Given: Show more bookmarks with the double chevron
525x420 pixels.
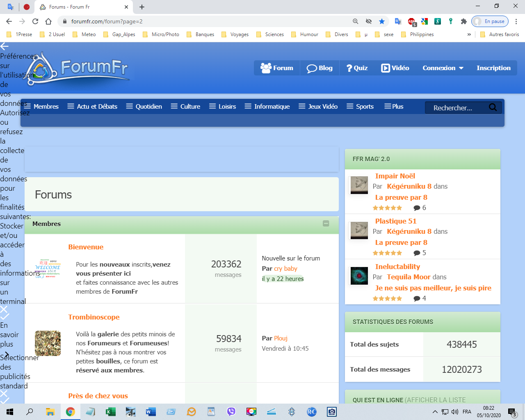Looking at the screenshot, I should point(469,34).
